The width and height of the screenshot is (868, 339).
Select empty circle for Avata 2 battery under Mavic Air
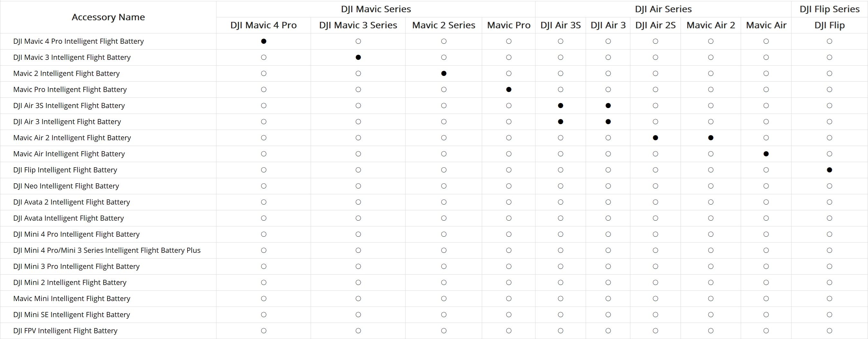click(766, 202)
